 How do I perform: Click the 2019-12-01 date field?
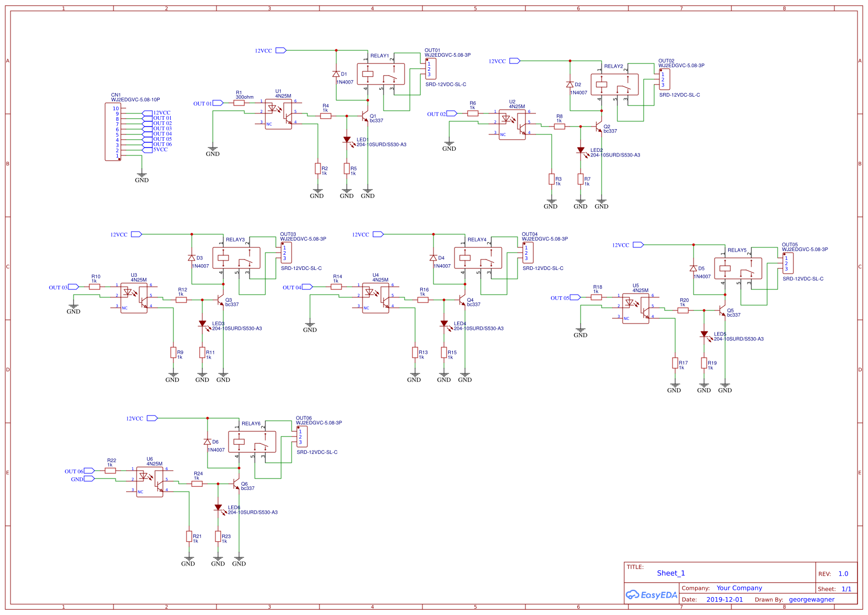point(726,599)
